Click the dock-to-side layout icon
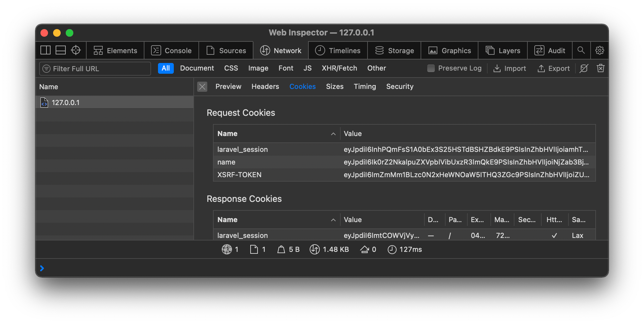Screen dimensions: 644x324 tap(45, 50)
